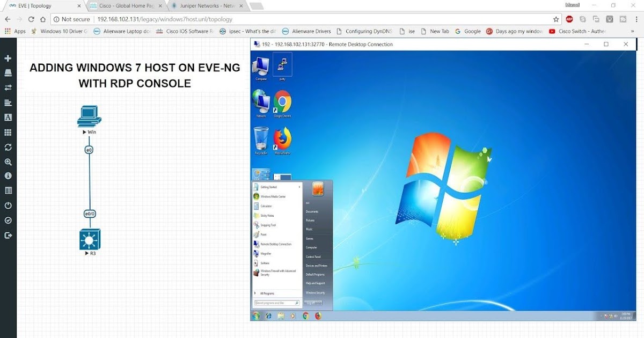Click the bookmark star in address bar

coord(556,19)
